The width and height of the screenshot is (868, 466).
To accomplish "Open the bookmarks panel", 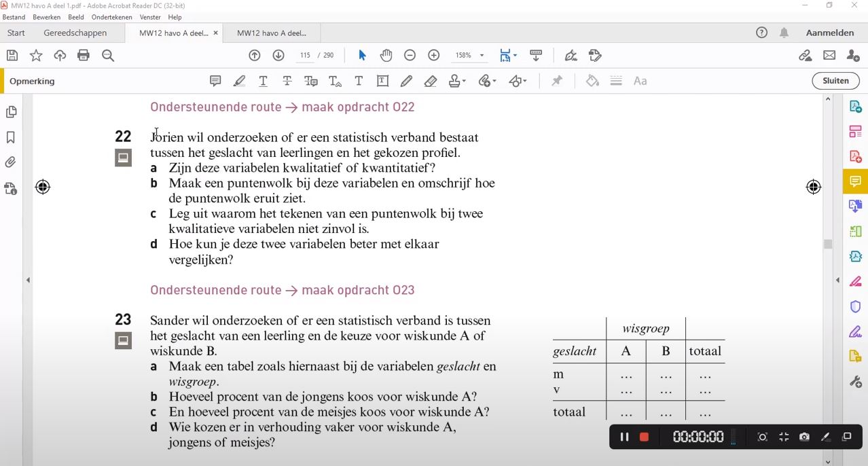I will click(x=11, y=137).
